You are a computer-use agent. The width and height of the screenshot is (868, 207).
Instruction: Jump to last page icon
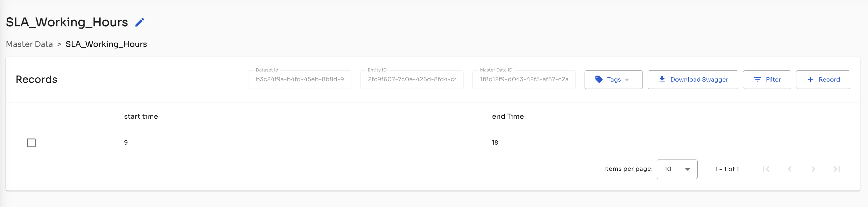836,169
